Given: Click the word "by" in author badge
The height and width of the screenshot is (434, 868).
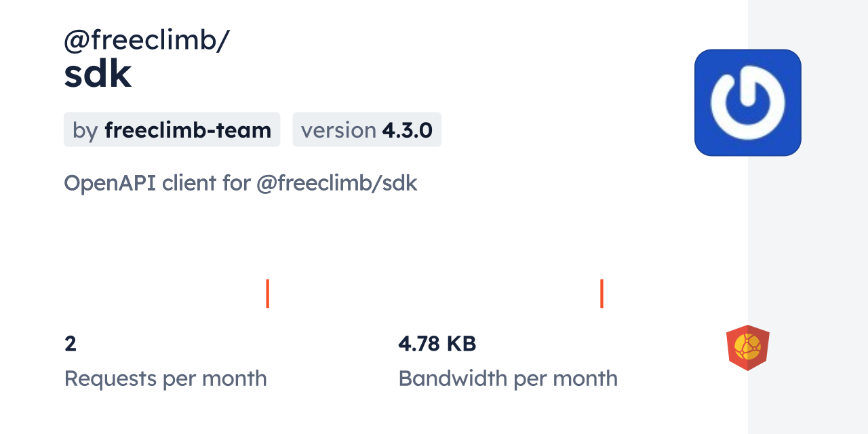Looking at the screenshot, I should pyautogui.click(x=85, y=130).
